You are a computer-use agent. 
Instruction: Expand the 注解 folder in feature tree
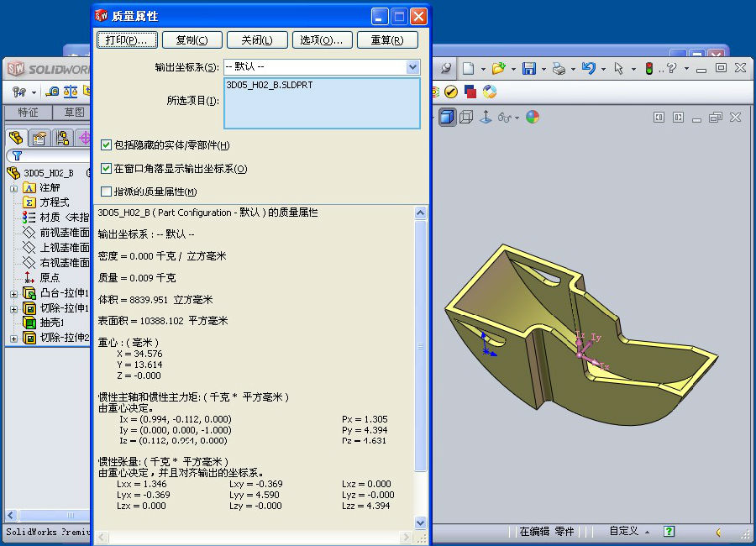coord(13,187)
